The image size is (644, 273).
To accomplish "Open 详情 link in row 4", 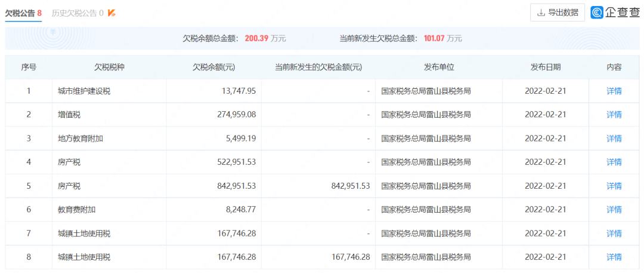I will pos(614,162).
